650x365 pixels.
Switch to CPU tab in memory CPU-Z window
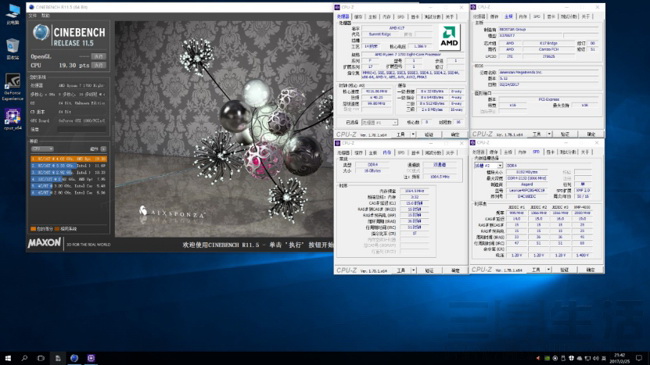pos(343,153)
